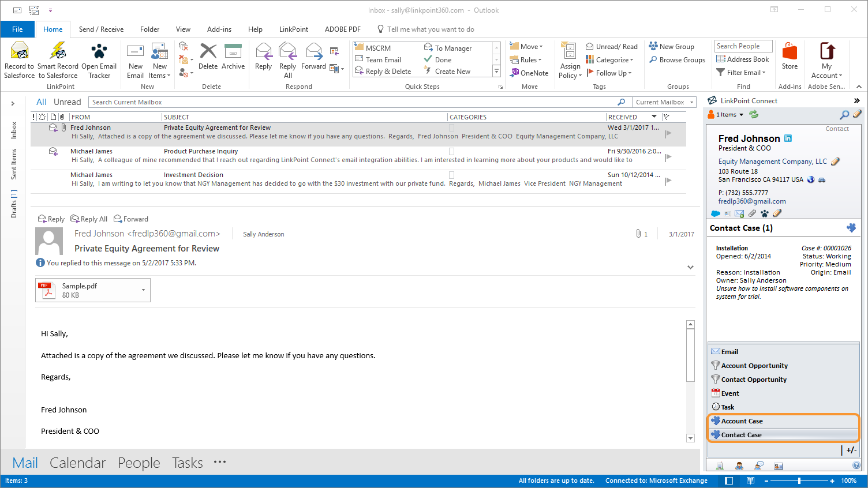Open Email Tracker paw icon
The width and height of the screenshot is (868, 488).
pyautogui.click(x=99, y=51)
